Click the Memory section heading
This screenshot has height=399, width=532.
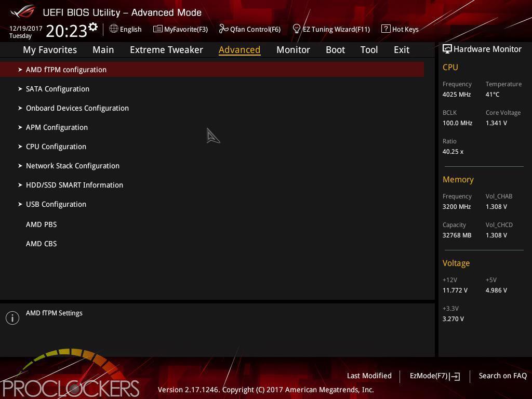[458, 179]
